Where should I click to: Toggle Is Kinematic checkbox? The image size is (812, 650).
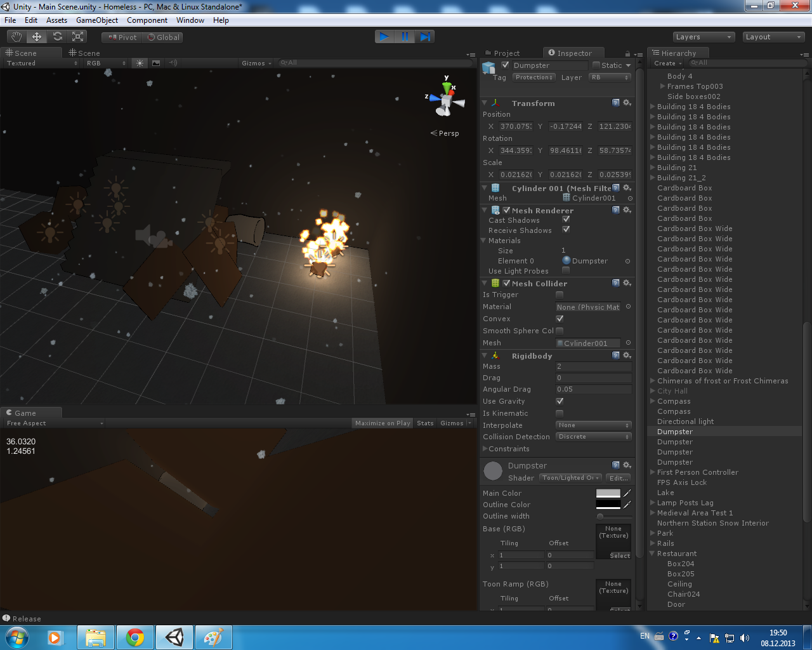(x=560, y=413)
